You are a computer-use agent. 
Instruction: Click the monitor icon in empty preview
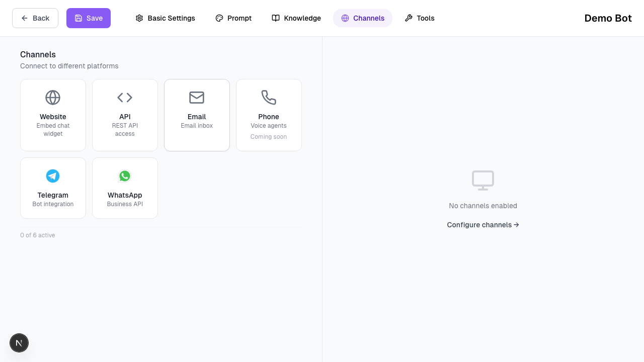(482, 180)
